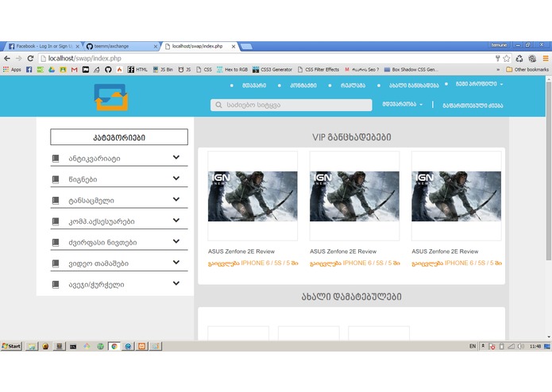This screenshot has height=392, width=552.
Task: Expand the ჩემი პროფილი dropdown
Action: 479,84
